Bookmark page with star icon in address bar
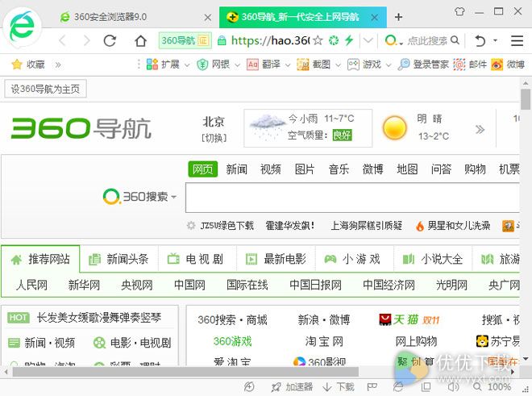 [x=318, y=41]
